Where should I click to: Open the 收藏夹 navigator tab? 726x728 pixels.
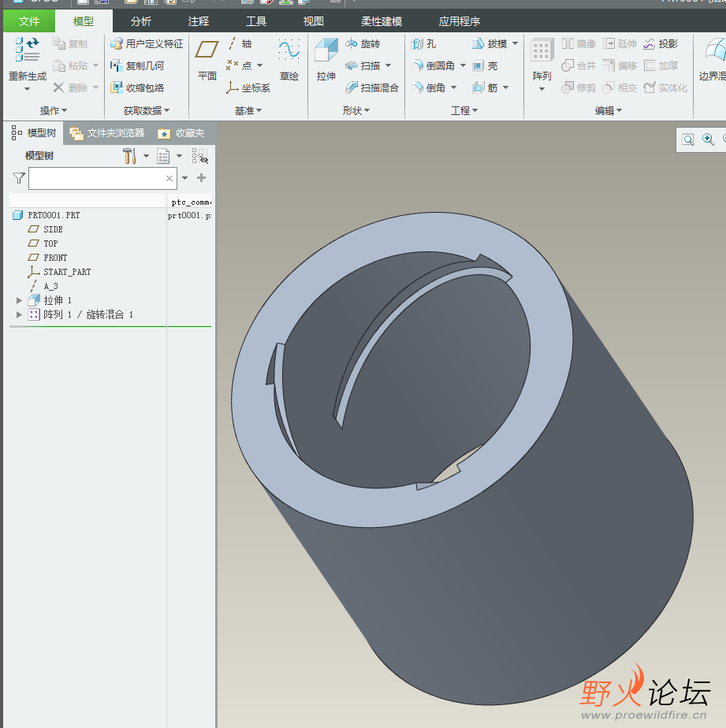181,133
